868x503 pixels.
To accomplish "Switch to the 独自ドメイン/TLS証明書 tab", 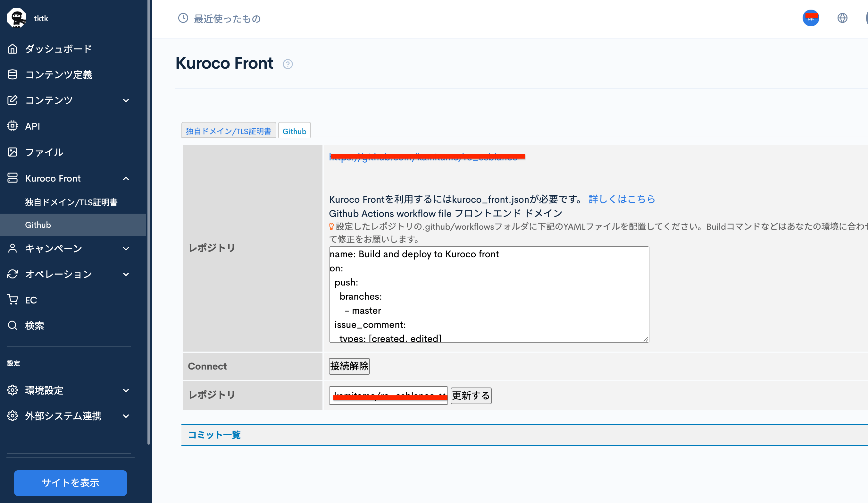I will tap(228, 131).
